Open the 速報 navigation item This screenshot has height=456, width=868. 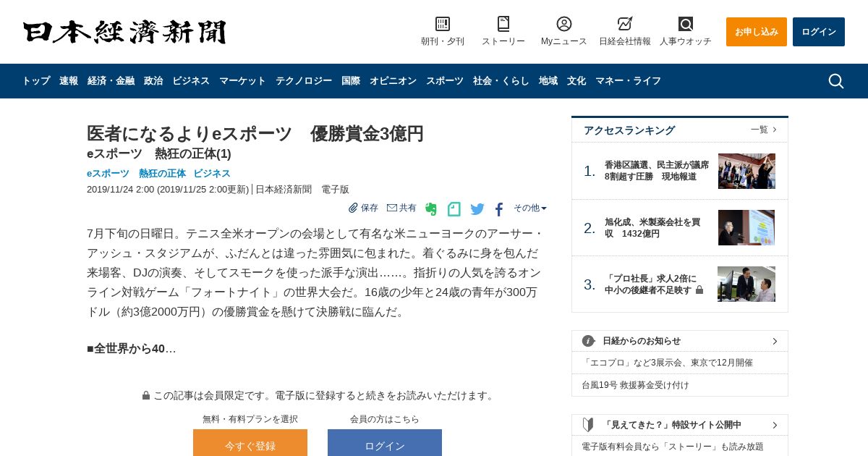point(69,81)
